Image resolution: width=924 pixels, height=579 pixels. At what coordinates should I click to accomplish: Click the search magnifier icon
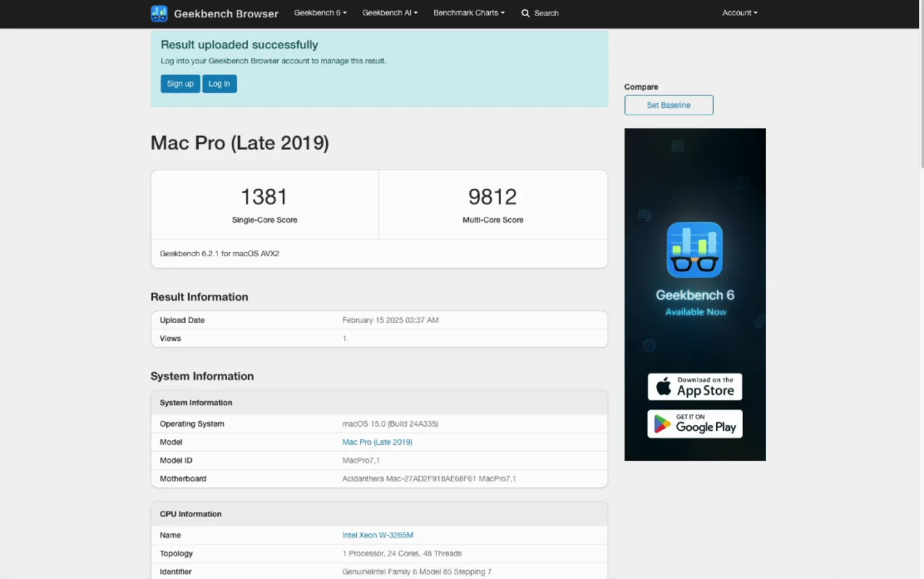525,13
